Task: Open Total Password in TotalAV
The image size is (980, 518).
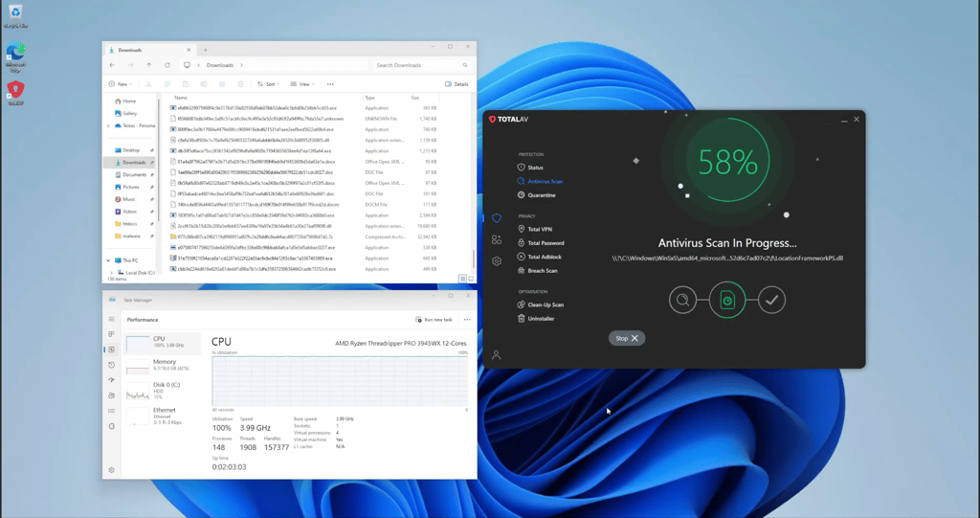Action: [541, 243]
